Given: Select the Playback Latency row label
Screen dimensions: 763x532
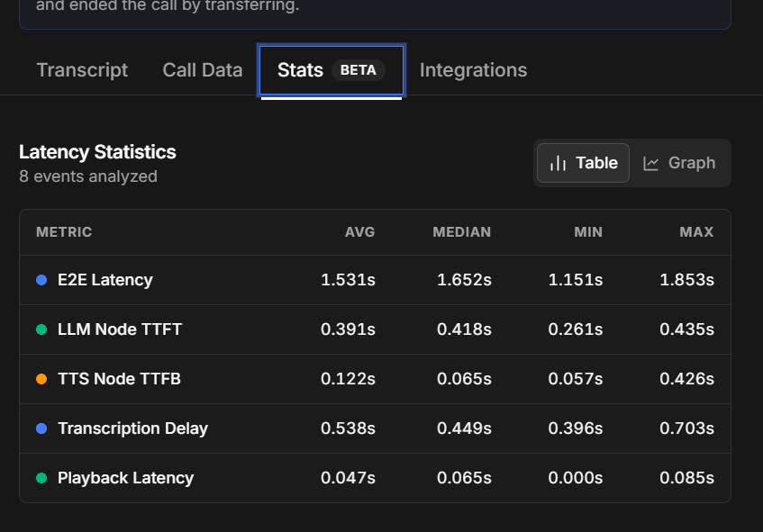Looking at the screenshot, I should tap(125, 478).
